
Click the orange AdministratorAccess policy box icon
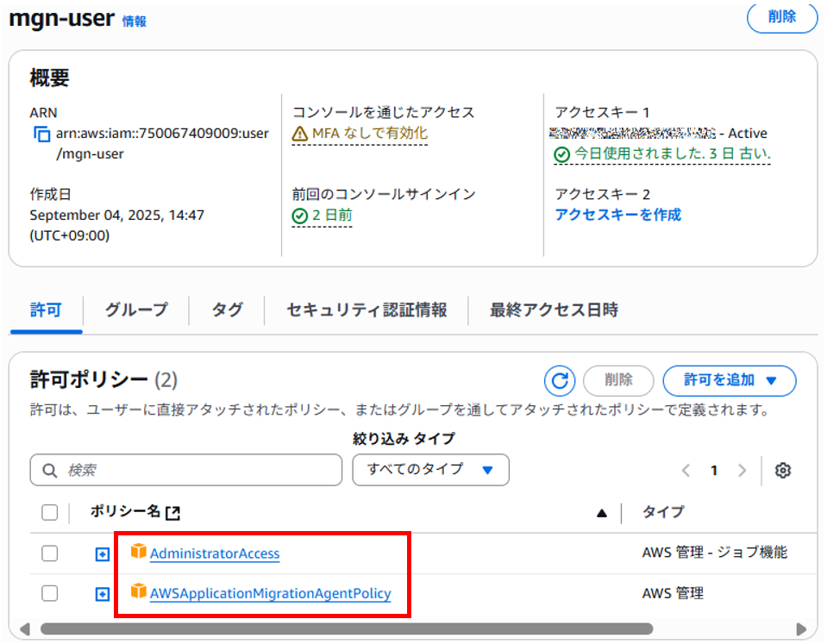(138, 551)
